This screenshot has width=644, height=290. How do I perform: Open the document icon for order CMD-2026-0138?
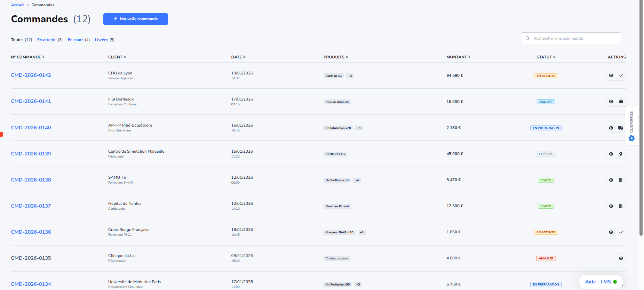[x=621, y=180]
